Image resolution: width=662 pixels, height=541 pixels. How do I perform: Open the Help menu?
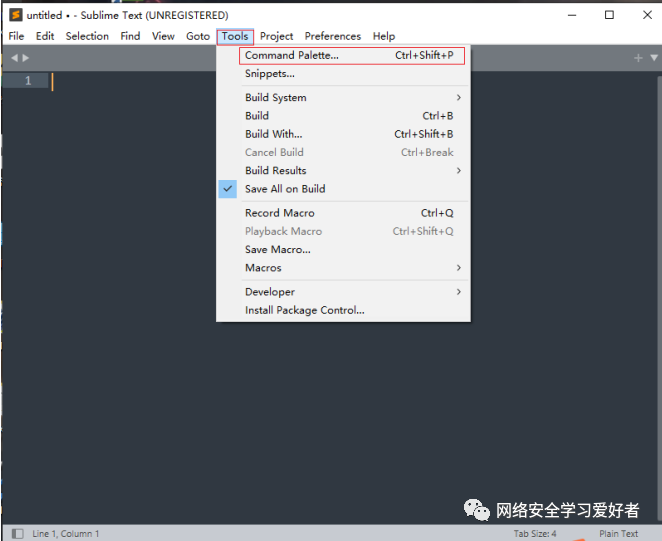383,36
